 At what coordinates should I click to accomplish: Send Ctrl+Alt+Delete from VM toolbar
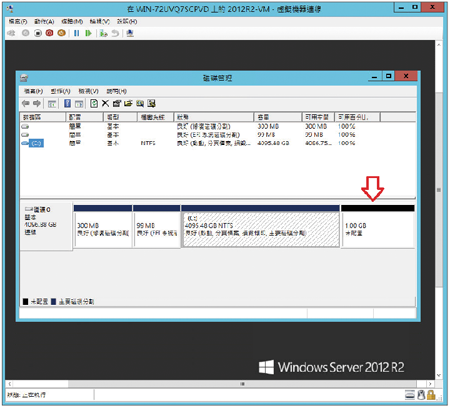(x=11, y=33)
